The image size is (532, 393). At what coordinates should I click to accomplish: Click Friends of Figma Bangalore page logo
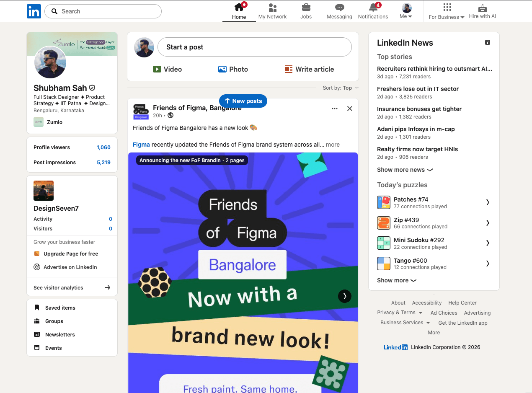(x=141, y=112)
